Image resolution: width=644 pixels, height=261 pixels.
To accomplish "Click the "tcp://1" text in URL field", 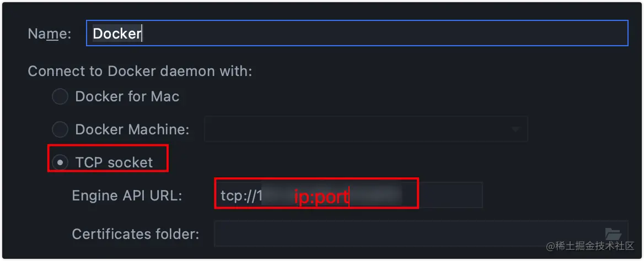I will [x=241, y=195].
